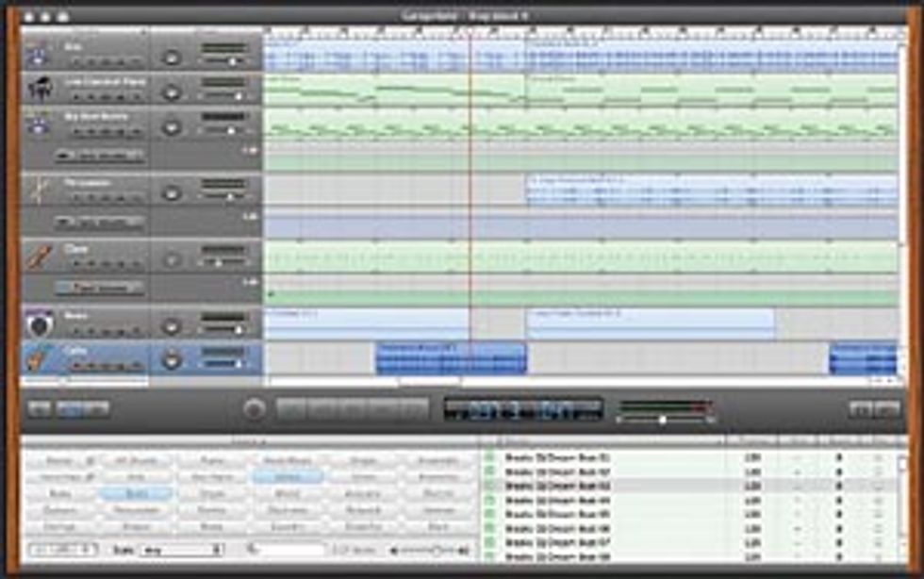Viewport: 924px width, 579px height.
Task: Open the track editor scissors button
Action: (96, 408)
